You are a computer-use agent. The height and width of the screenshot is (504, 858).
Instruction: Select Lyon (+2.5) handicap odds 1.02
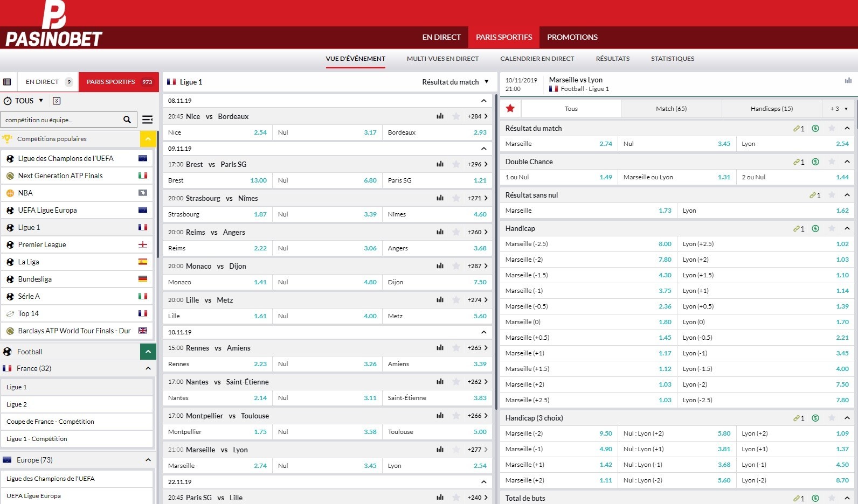pyautogui.click(x=766, y=244)
